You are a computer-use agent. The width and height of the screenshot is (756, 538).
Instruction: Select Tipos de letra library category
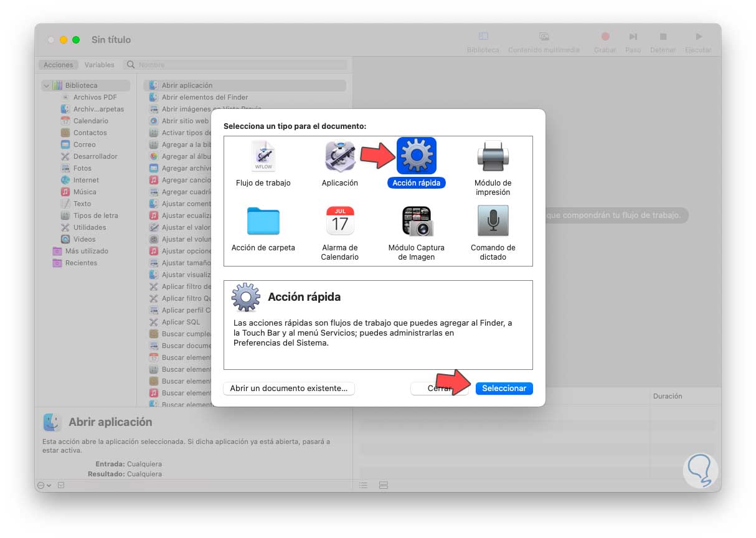pyautogui.click(x=95, y=215)
